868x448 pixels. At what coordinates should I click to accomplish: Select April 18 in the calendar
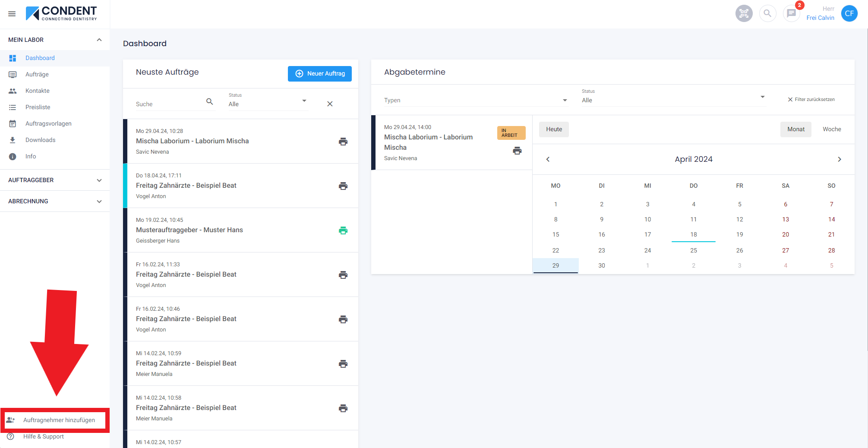[693, 234]
